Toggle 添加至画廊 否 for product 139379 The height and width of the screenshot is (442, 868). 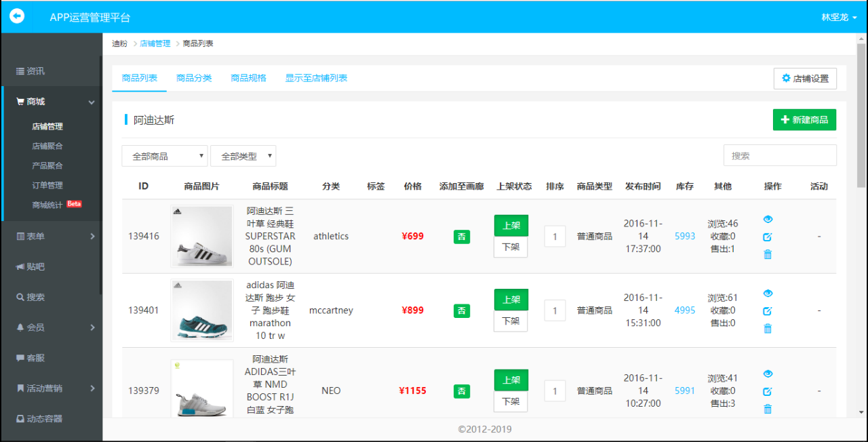coord(461,391)
